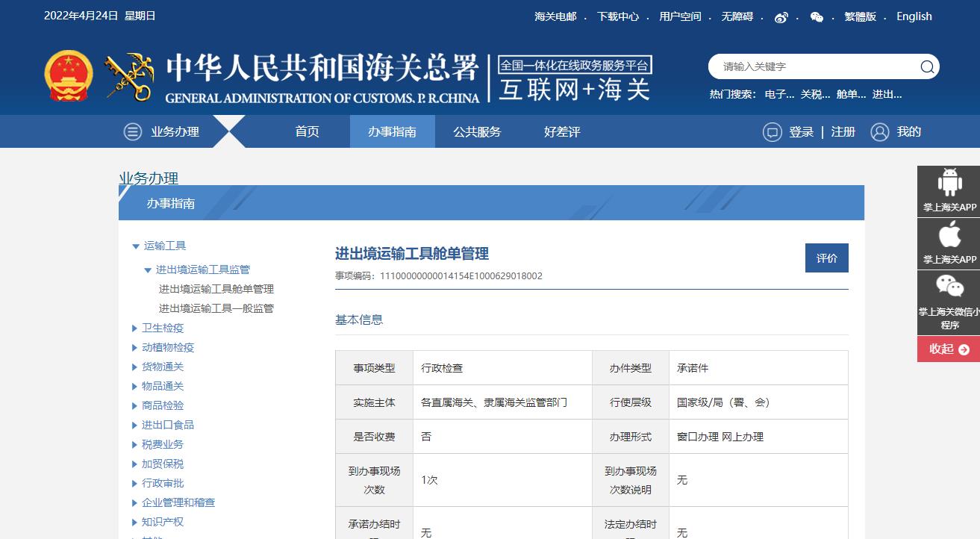Screen dimensions: 980x539
Task: Focus the keyword search input field
Action: click(x=814, y=67)
